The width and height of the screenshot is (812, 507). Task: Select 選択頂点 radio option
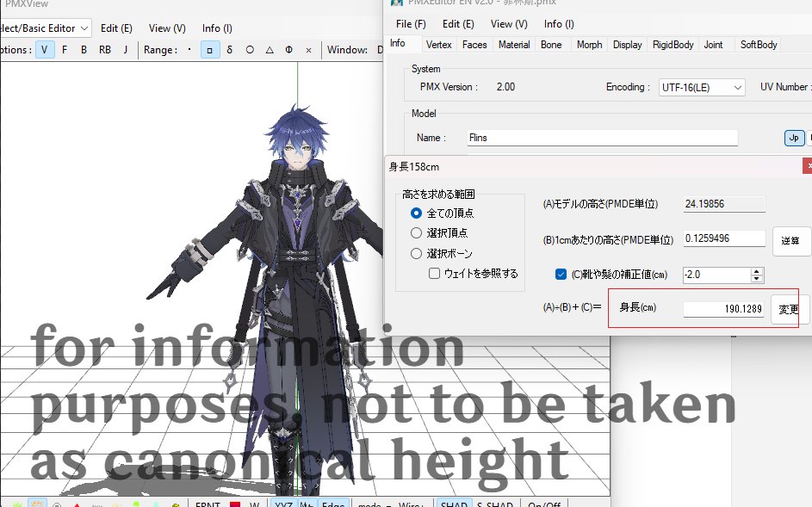pyautogui.click(x=439, y=233)
